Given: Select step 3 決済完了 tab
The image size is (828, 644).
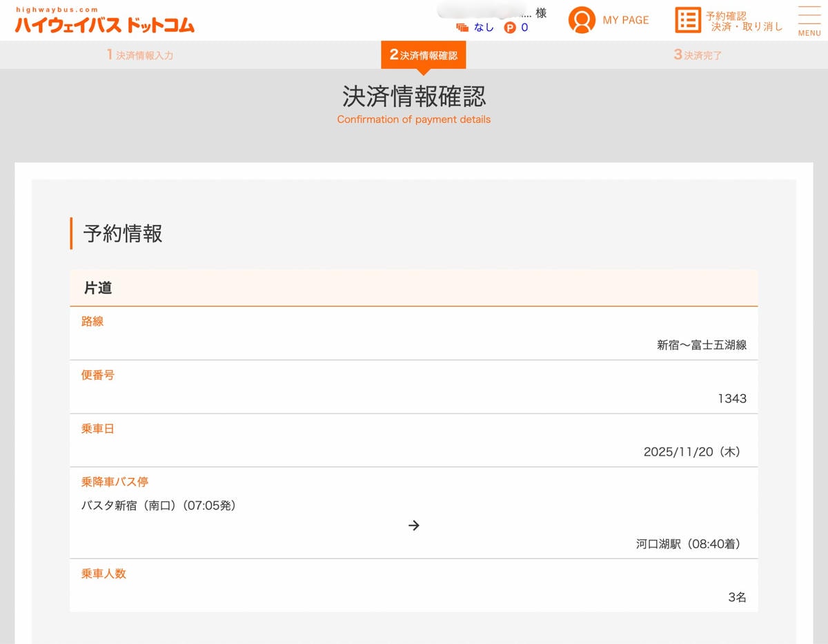Looking at the screenshot, I should [698, 55].
